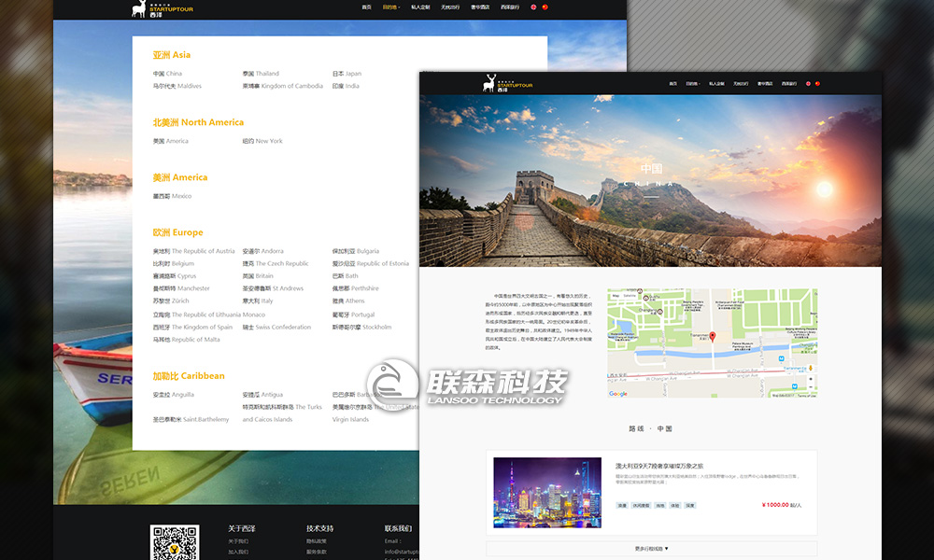Open Street View pegman on the map

pyautogui.click(x=810, y=369)
